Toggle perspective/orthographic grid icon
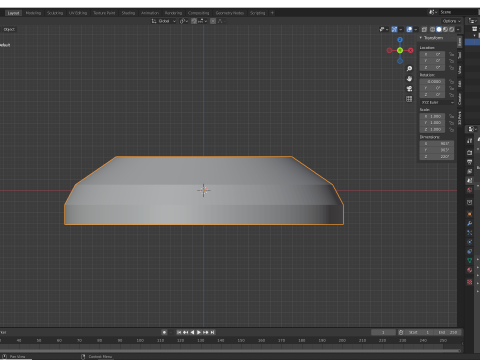The image size is (480, 360). click(409, 99)
